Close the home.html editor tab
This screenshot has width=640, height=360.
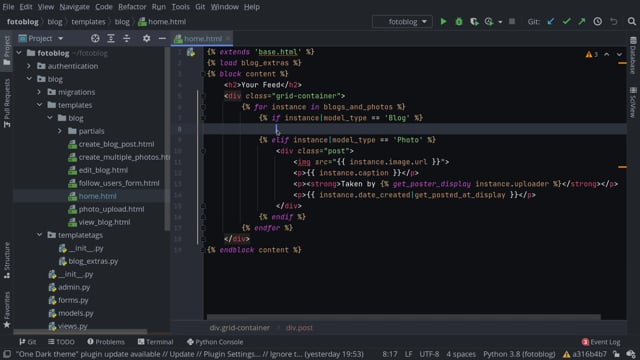click(x=228, y=38)
